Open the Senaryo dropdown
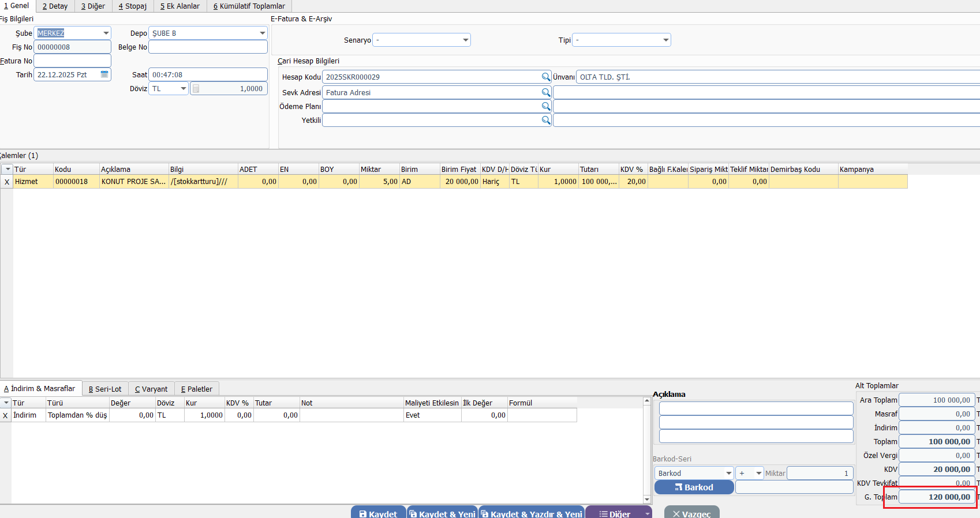Image resolution: width=980 pixels, height=518 pixels. pyautogui.click(x=465, y=40)
